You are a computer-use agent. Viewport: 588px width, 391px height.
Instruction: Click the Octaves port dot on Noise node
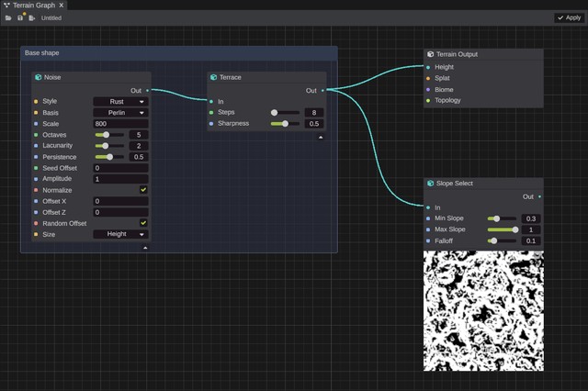tap(36, 135)
